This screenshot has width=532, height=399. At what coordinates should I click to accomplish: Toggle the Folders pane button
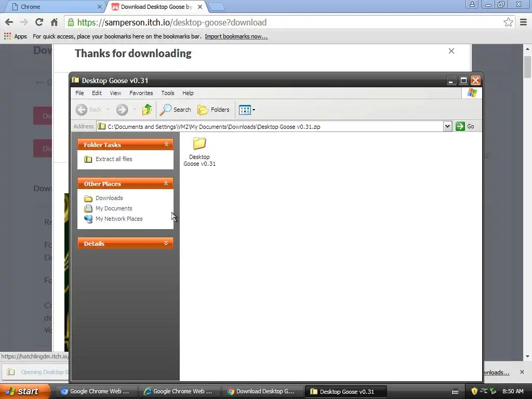coord(214,110)
